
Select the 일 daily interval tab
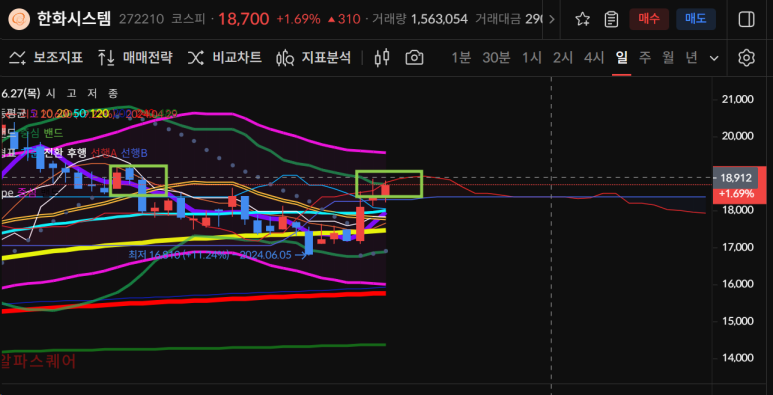[x=622, y=58]
